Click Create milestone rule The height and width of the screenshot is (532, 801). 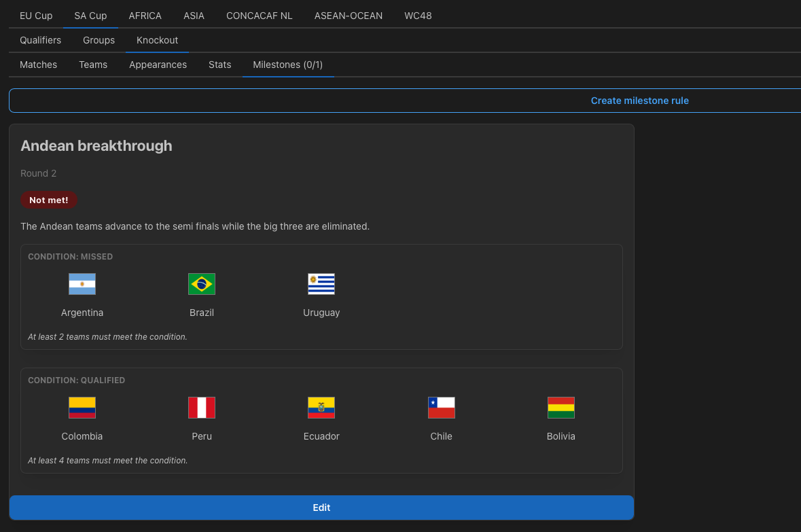pos(639,101)
